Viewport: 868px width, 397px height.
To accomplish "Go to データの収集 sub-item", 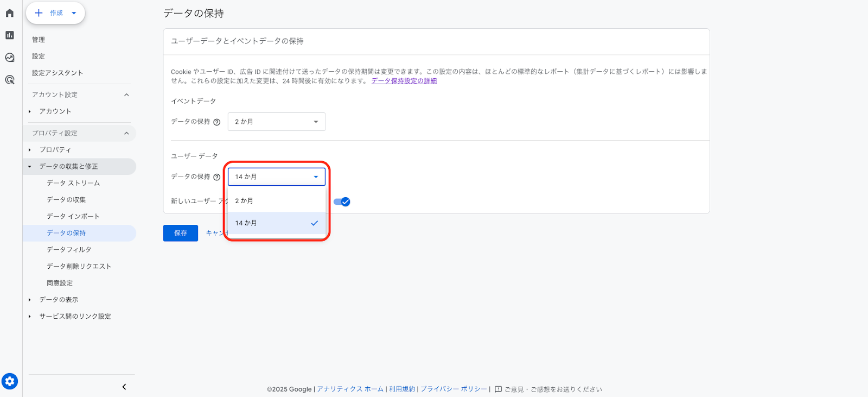I will pyautogui.click(x=66, y=200).
